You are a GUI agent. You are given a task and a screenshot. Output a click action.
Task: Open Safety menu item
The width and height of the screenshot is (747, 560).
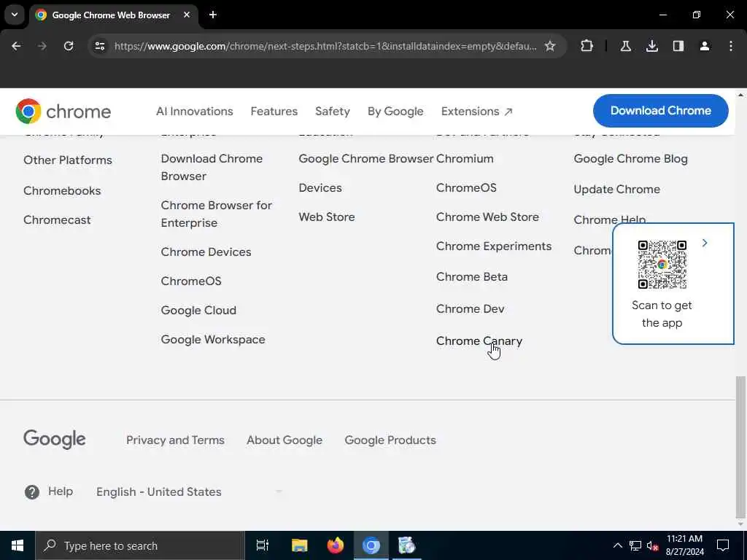[333, 111]
